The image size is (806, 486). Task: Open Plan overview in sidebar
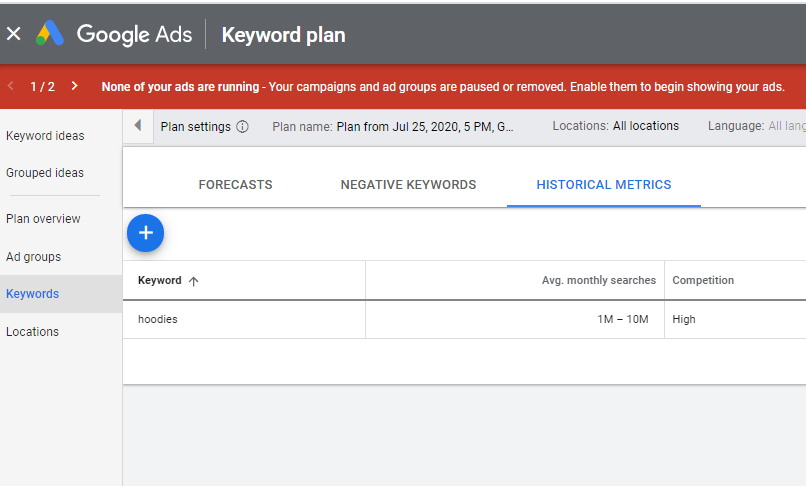[x=43, y=219]
